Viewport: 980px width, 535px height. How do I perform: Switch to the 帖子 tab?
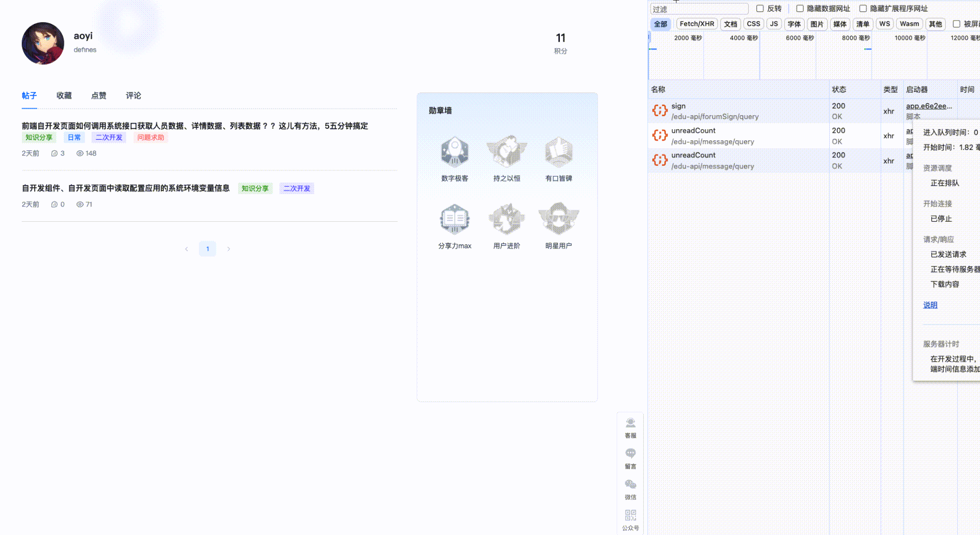tap(29, 96)
